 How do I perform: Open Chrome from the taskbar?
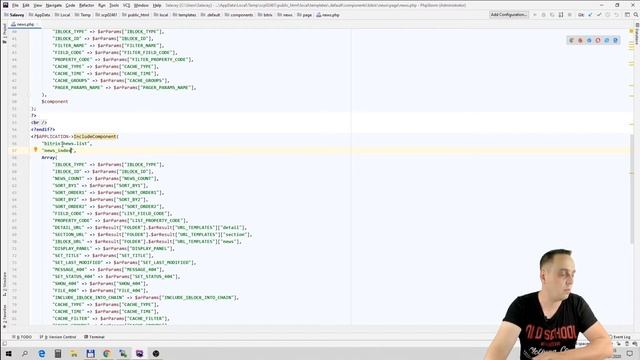point(107,353)
